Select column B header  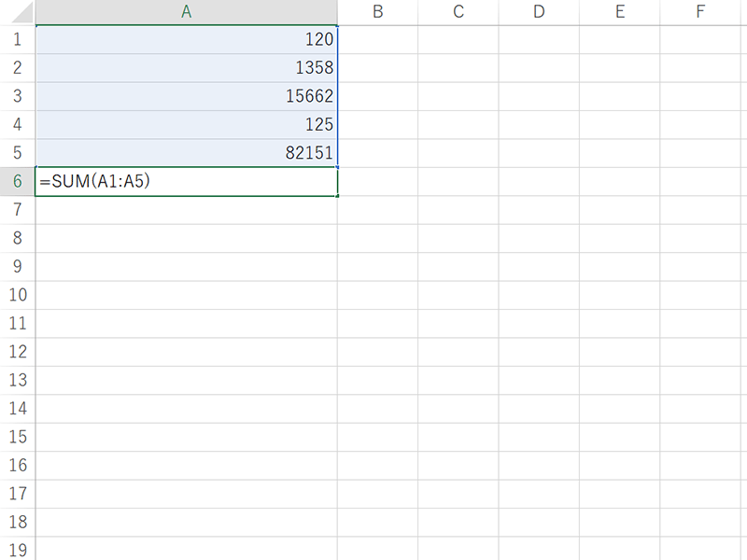377,12
